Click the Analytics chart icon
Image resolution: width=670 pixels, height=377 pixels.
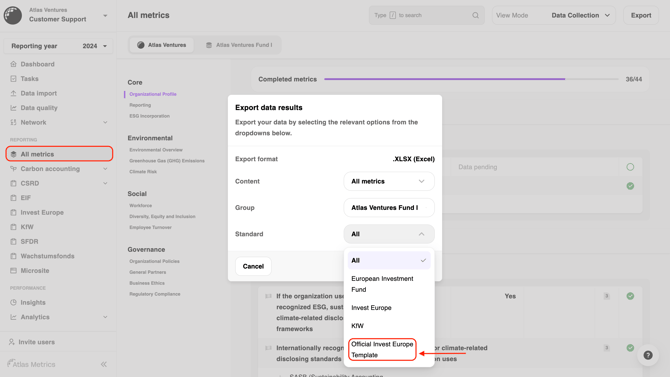(13, 317)
